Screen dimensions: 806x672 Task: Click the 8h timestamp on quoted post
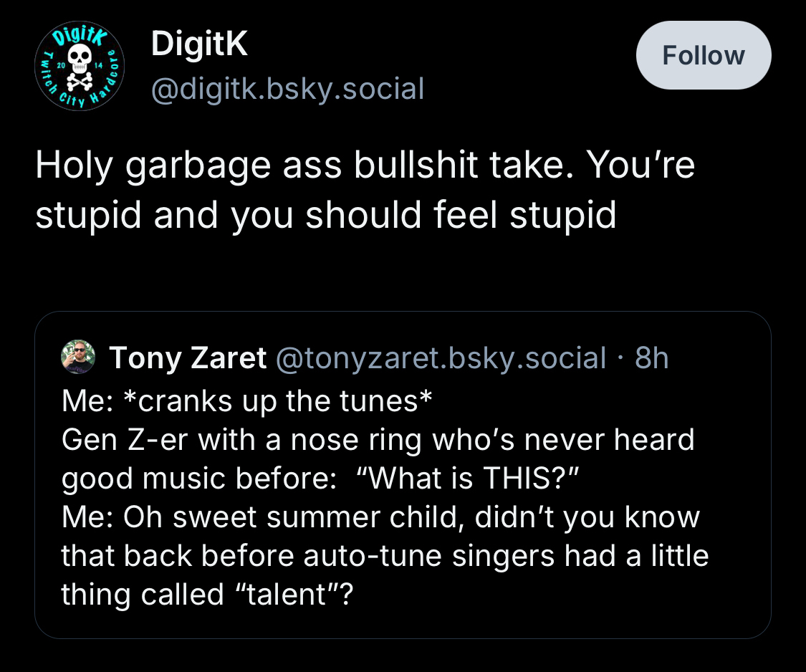click(651, 357)
